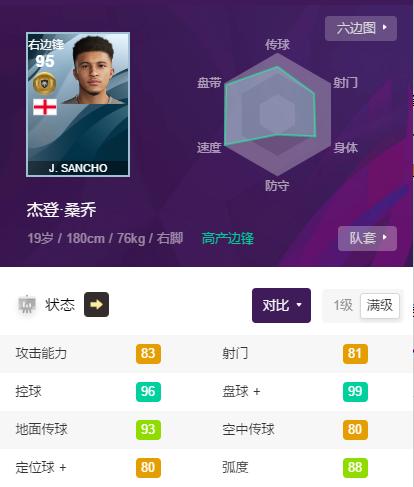
Task: Open the 对比 compare dropdown
Action: (281, 305)
